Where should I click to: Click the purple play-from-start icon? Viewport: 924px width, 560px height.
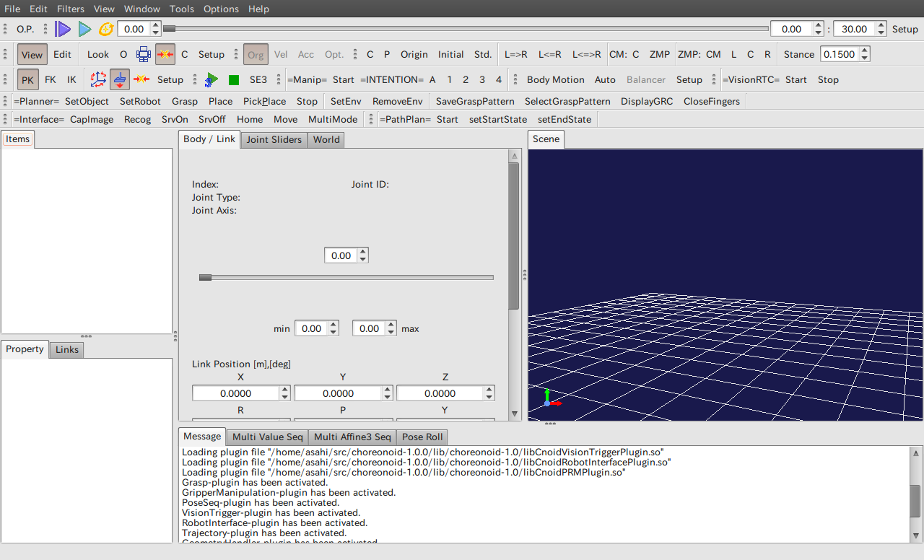click(x=64, y=29)
